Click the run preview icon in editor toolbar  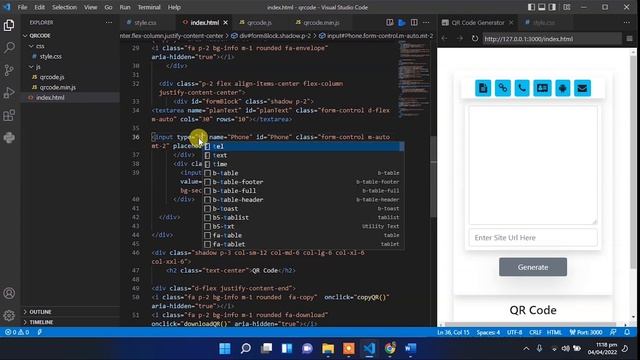402,22
